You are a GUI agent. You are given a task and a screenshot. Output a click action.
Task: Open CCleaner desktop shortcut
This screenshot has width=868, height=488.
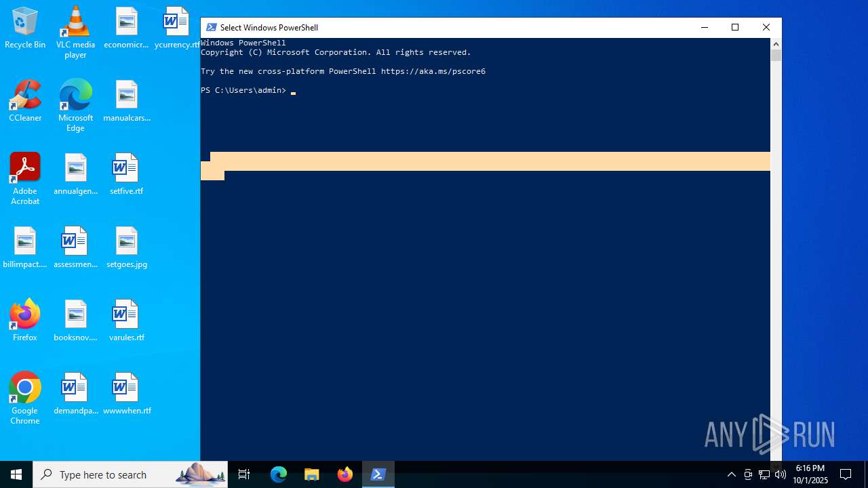[25, 101]
